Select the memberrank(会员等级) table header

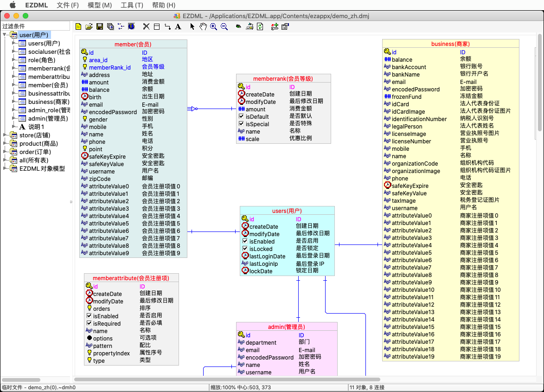pyautogui.click(x=283, y=78)
